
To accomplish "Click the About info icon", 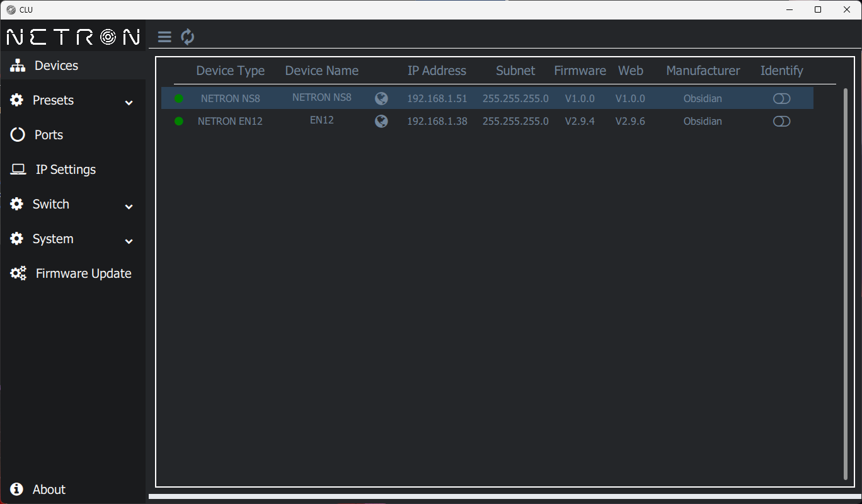I will click(x=17, y=490).
